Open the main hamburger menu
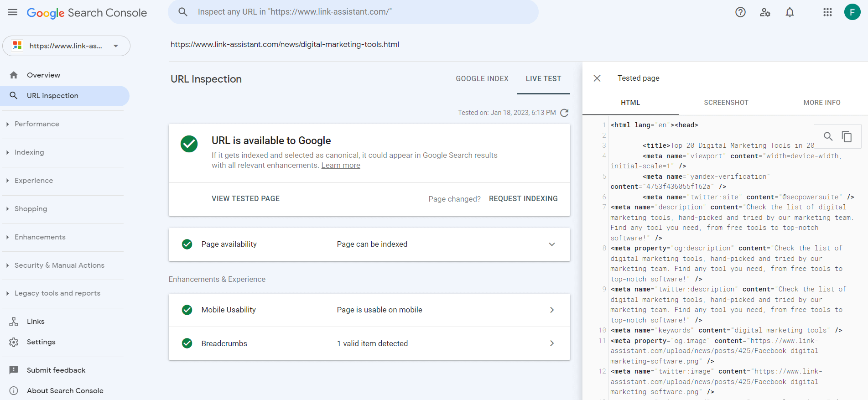This screenshot has width=868, height=400. click(13, 12)
